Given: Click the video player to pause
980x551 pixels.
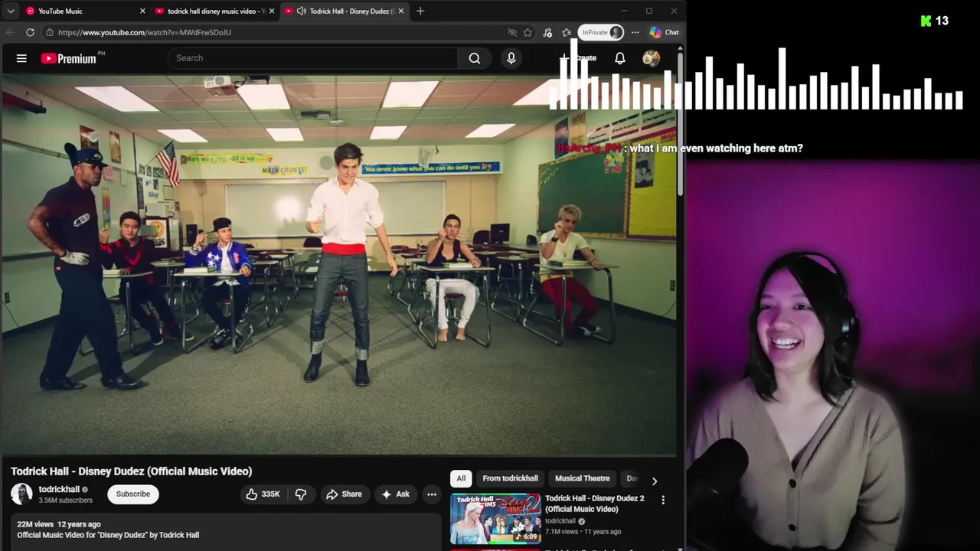Looking at the screenshot, I should click(339, 264).
